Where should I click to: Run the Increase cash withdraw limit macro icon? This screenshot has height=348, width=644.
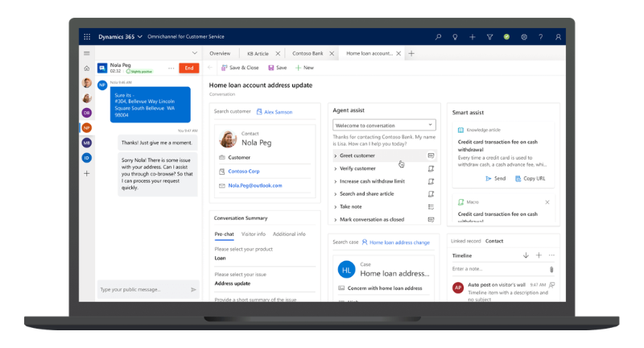[431, 181]
